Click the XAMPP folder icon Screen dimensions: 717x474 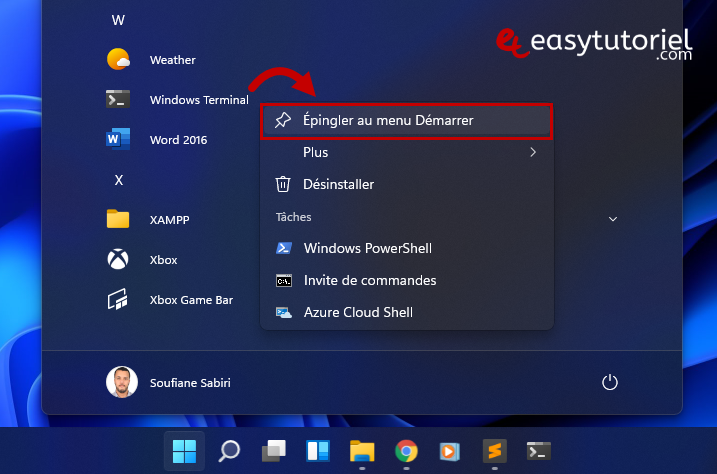pos(118,219)
